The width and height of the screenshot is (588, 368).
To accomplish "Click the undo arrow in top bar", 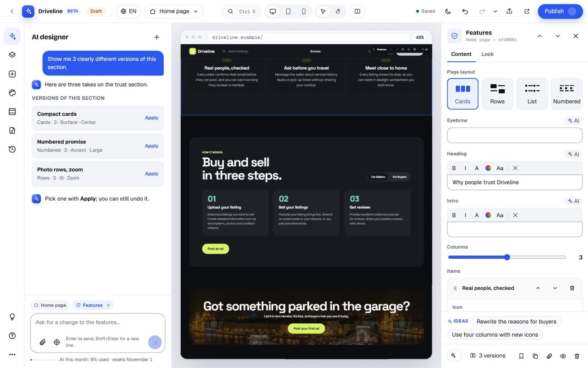I will pos(465,11).
